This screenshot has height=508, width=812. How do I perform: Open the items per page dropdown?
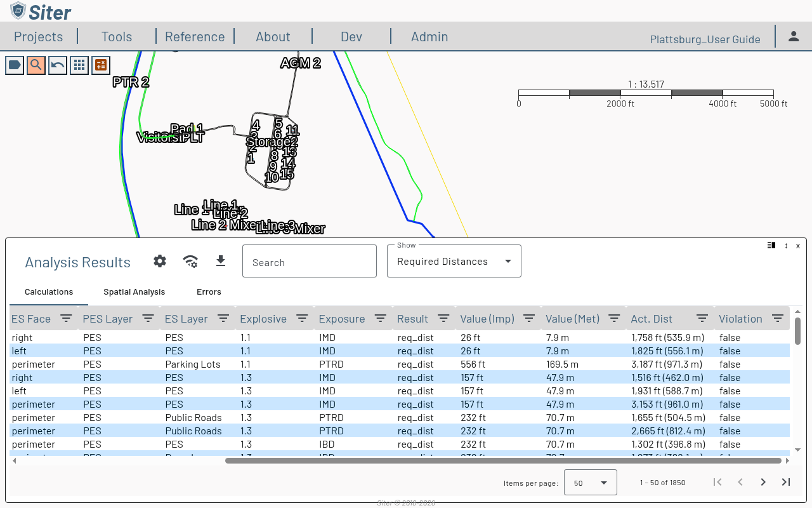click(x=591, y=483)
